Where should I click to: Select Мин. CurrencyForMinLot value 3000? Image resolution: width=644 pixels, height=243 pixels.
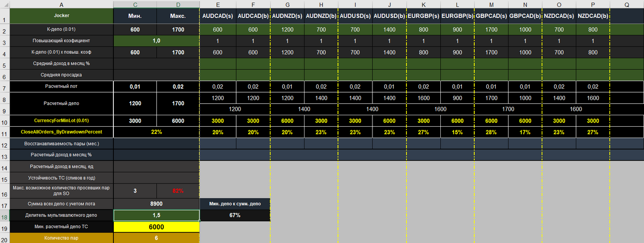(x=135, y=121)
